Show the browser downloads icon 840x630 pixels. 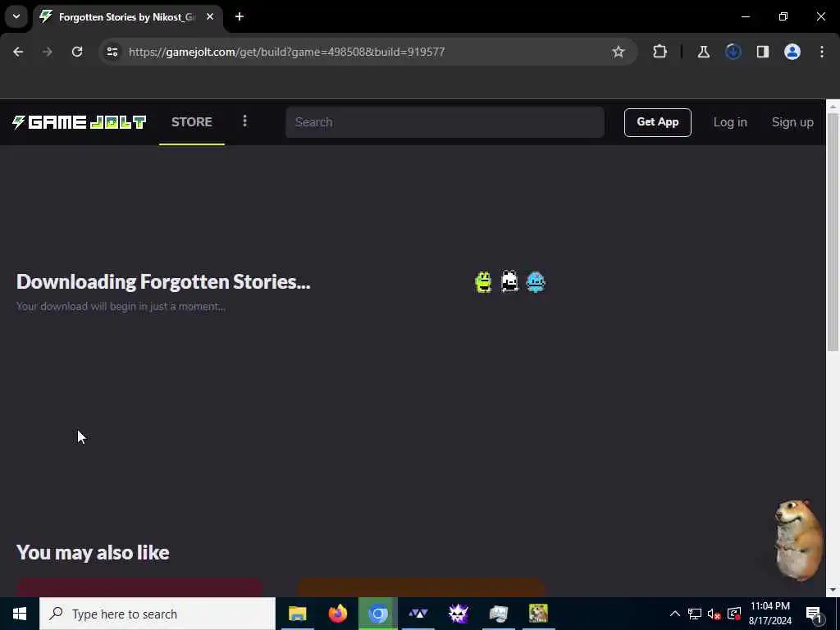733,52
